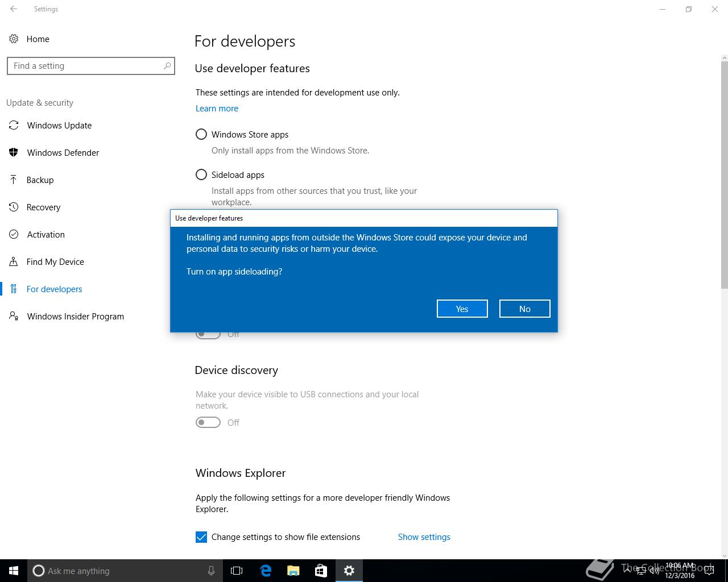This screenshot has height=582, width=728.
Task: Open the Windows Start menu
Action: (14, 571)
